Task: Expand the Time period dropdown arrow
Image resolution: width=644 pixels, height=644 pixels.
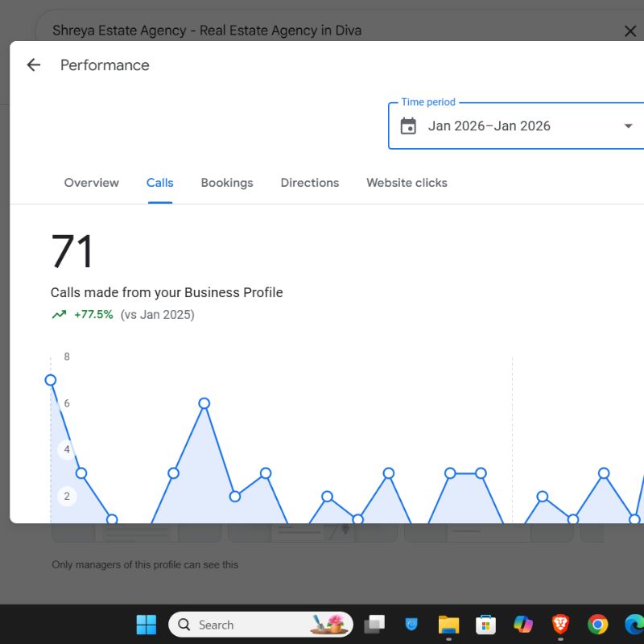Action: [628, 126]
